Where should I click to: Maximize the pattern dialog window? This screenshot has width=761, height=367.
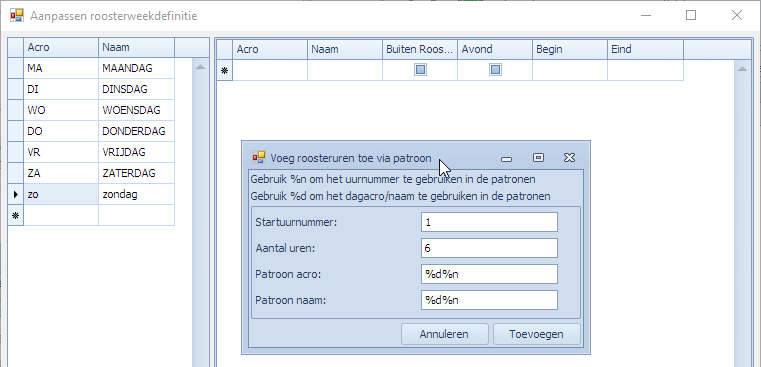point(538,158)
